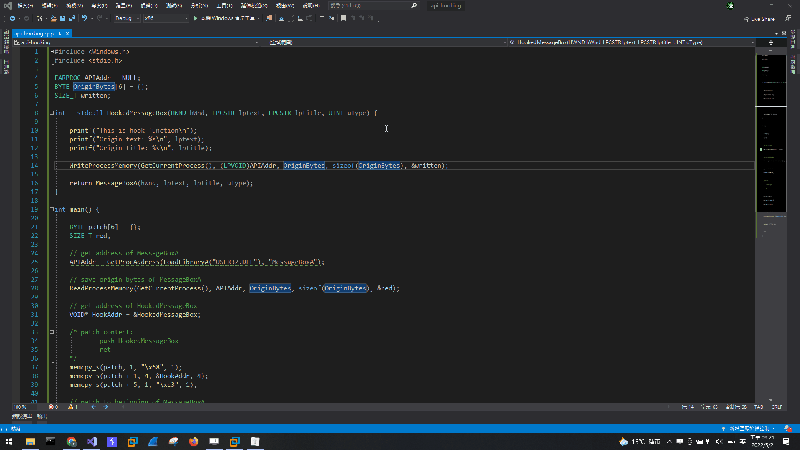Click the navigate forward toolbar icon
This screenshot has width=800, height=450.
click(26, 18)
